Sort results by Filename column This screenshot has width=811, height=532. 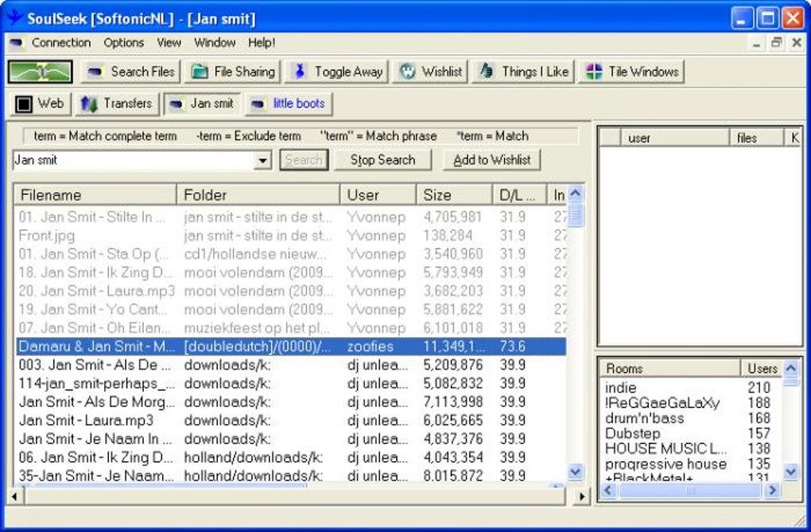point(95,195)
